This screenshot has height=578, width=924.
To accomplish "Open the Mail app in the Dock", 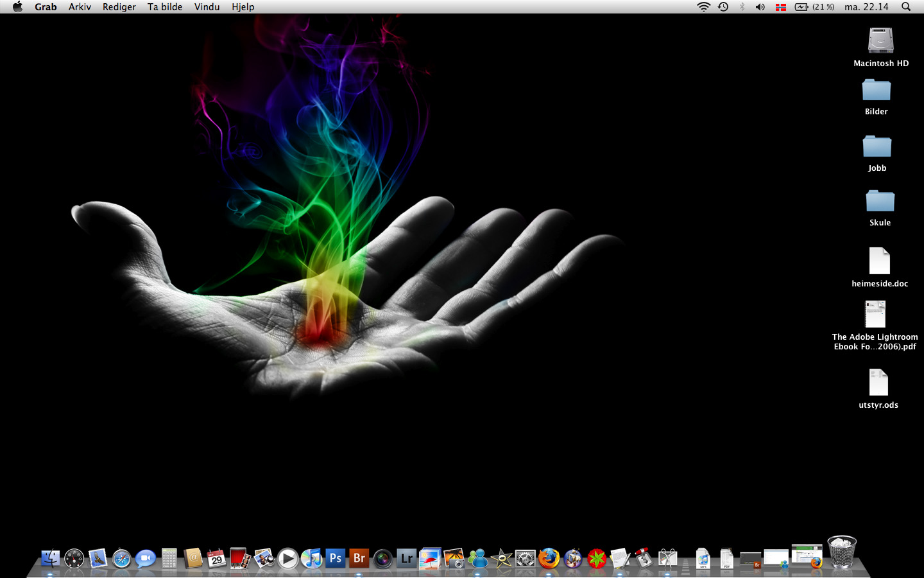I will pos(98,558).
